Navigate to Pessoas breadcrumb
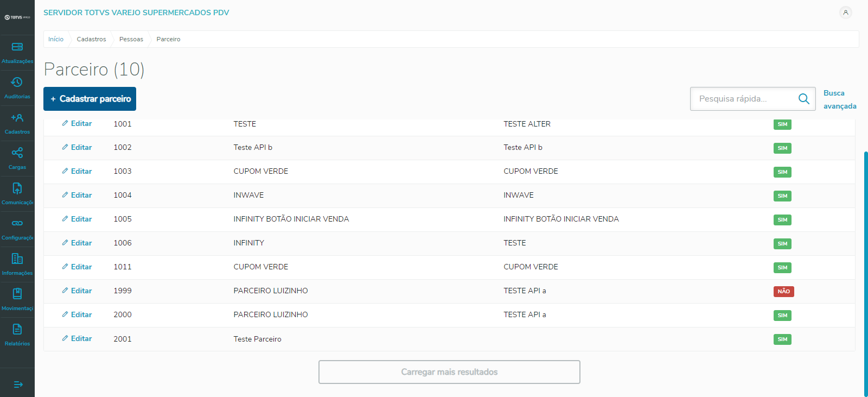The height and width of the screenshot is (397, 868). click(x=131, y=39)
